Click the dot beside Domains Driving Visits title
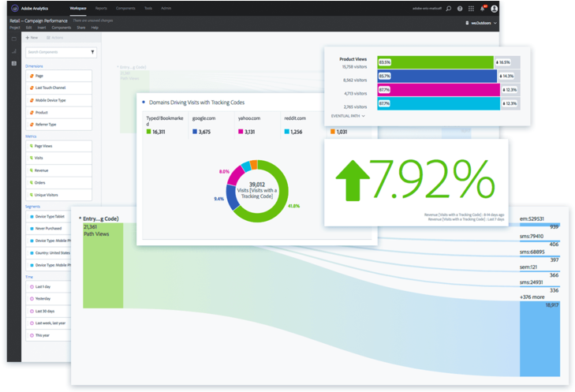Viewport: 575px width, 392px height. tap(144, 102)
